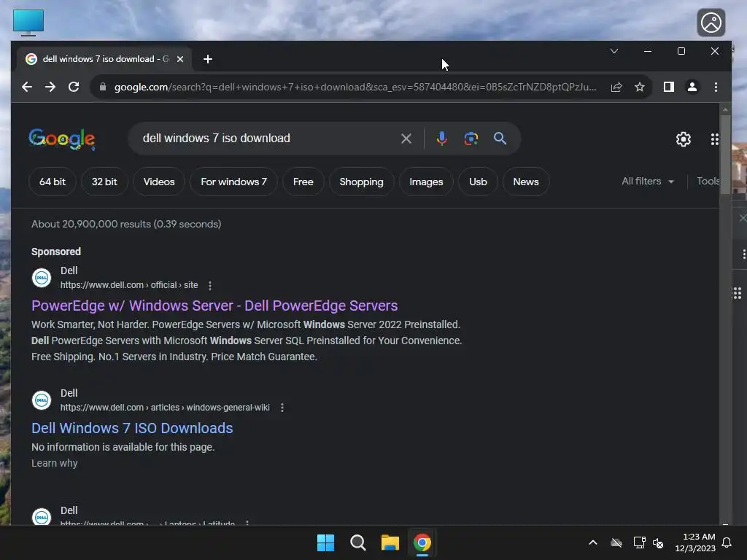Viewport: 747px width, 560px height.
Task: Bookmark this page with the star icon
Action: pos(640,87)
